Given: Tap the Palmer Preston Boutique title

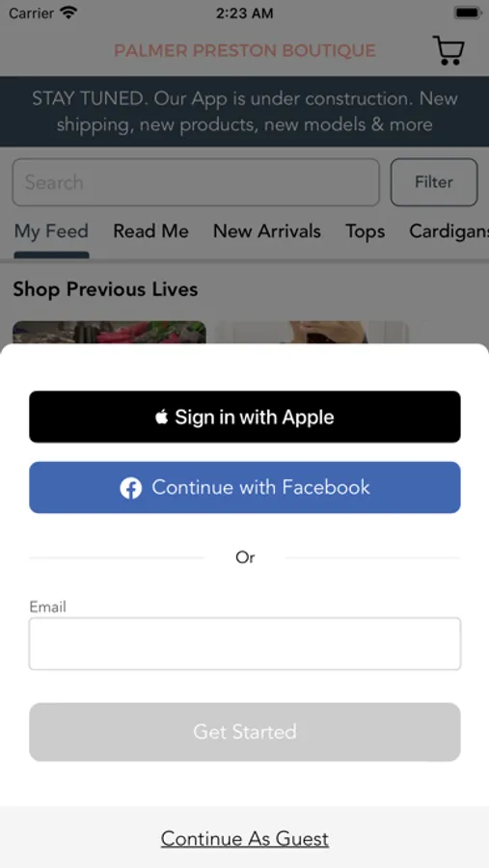Looking at the screenshot, I should [245, 51].
